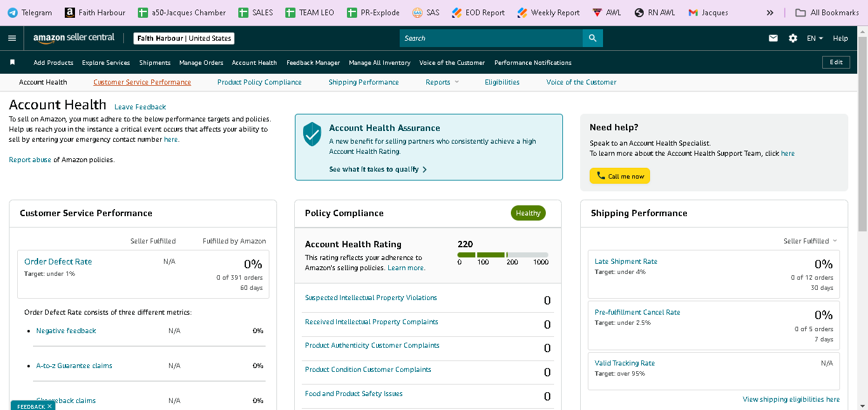
Task: Open Product Authenticity Customer Complaints link
Action: (x=372, y=345)
